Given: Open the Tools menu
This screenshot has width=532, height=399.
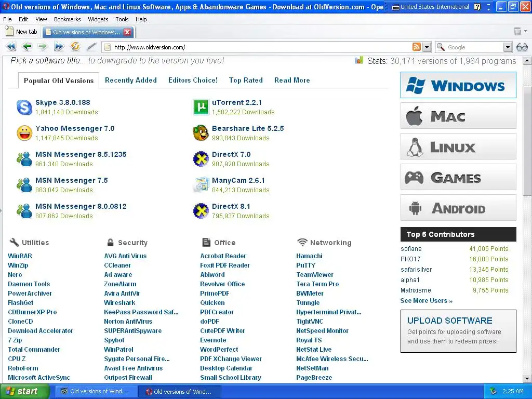Looking at the screenshot, I should click(x=122, y=19).
